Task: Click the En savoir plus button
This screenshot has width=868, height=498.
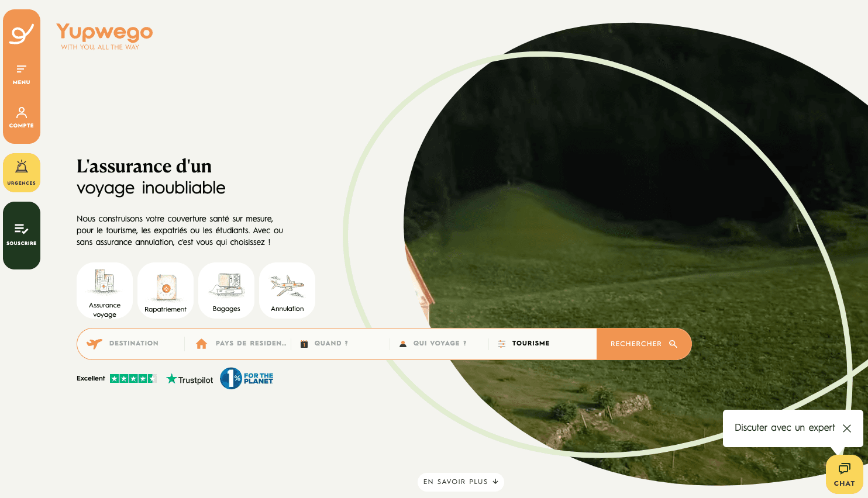Action: pos(461,482)
